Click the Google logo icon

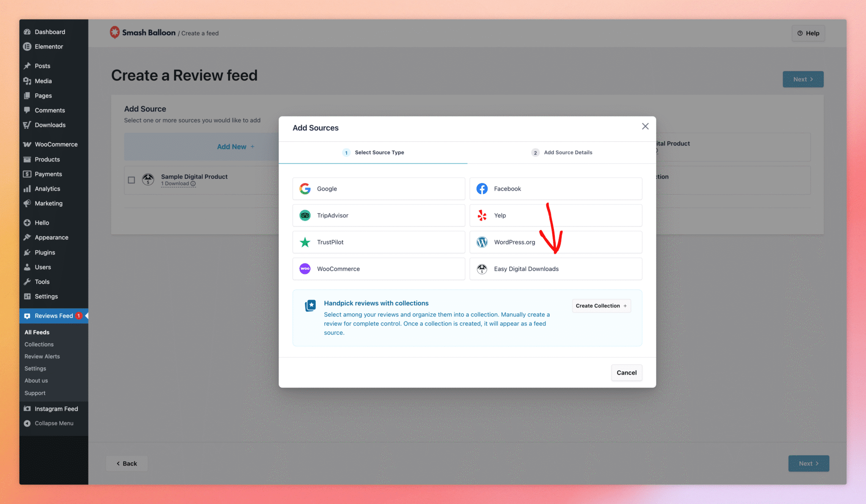point(305,189)
